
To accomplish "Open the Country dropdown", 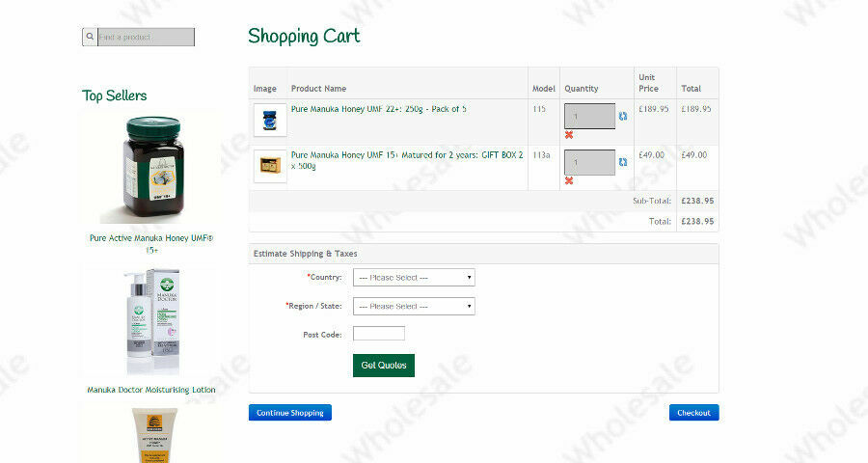I will point(414,278).
